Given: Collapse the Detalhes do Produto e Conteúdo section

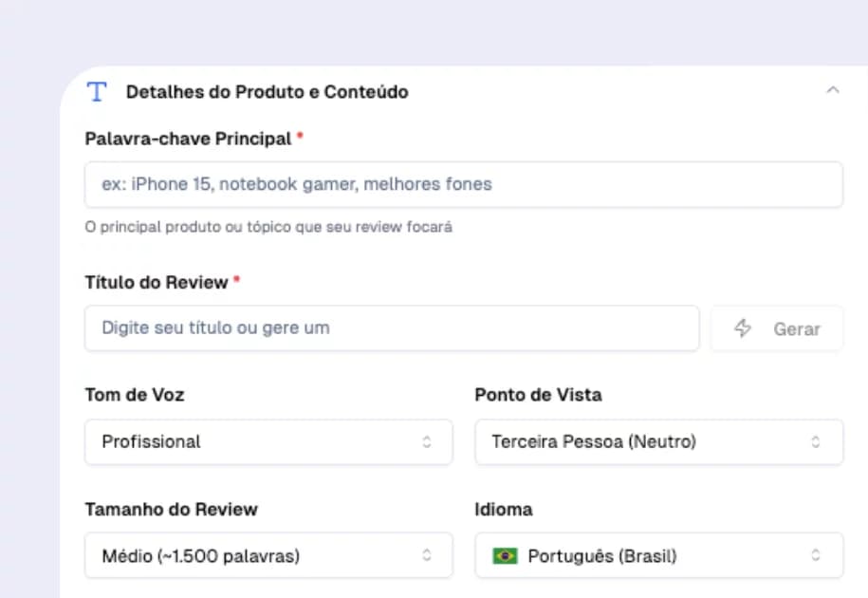Looking at the screenshot, I should click(x=832, y=89).
